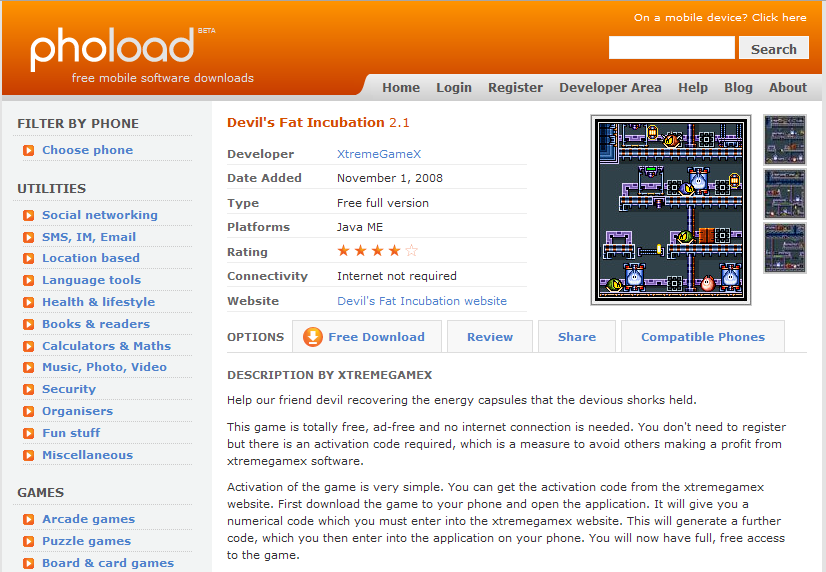
Task: Click the arrow icon beside Calculators & Maths
Action: (28, 347)
